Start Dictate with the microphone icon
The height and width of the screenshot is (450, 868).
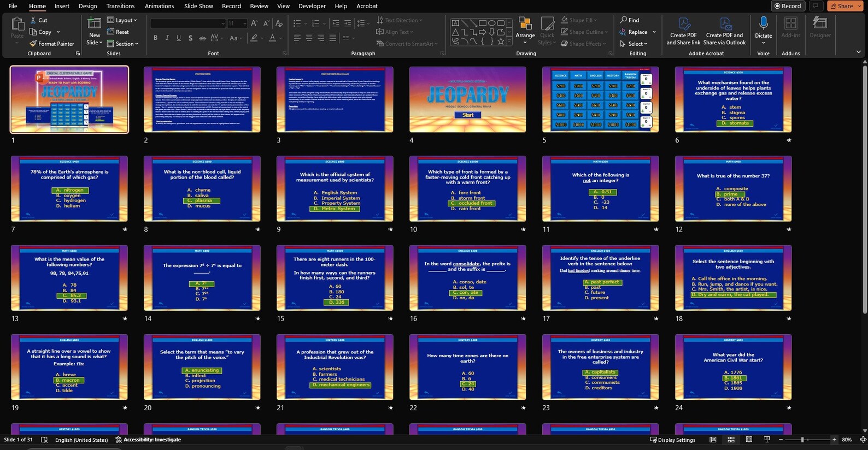click(x=764, y=23)
